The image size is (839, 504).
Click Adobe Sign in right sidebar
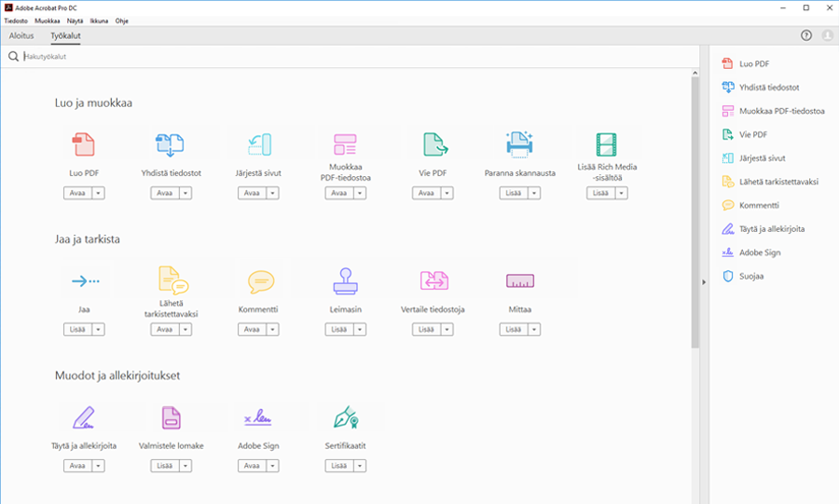coord(751,252)
